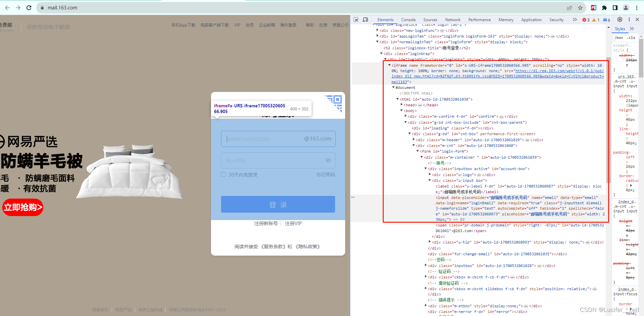Collapse the form login-form node

[x=418, y=151]
